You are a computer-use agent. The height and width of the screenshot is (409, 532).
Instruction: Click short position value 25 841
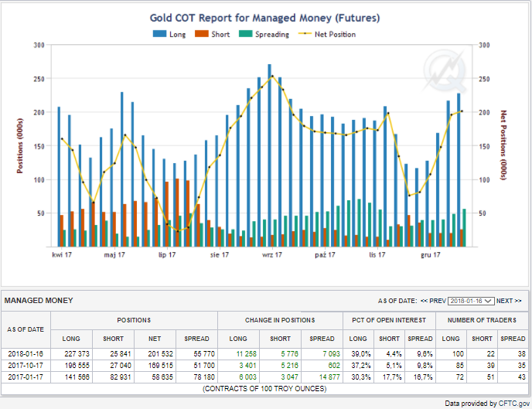tap(121, 354)
